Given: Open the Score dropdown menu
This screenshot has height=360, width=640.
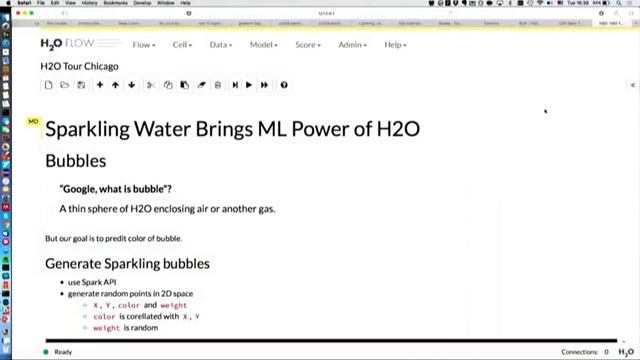Looking at the screenshot, I should coord(308,45).
